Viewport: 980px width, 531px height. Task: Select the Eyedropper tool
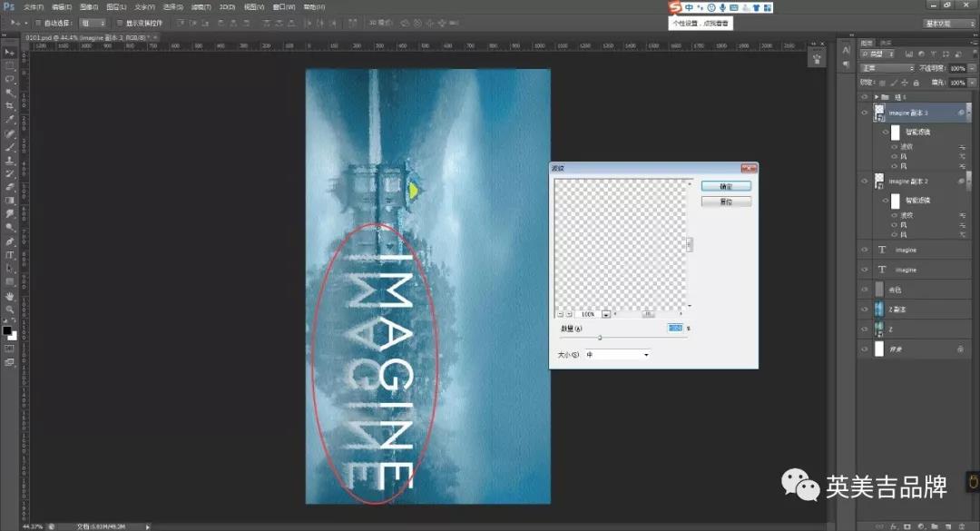(9, 120)
